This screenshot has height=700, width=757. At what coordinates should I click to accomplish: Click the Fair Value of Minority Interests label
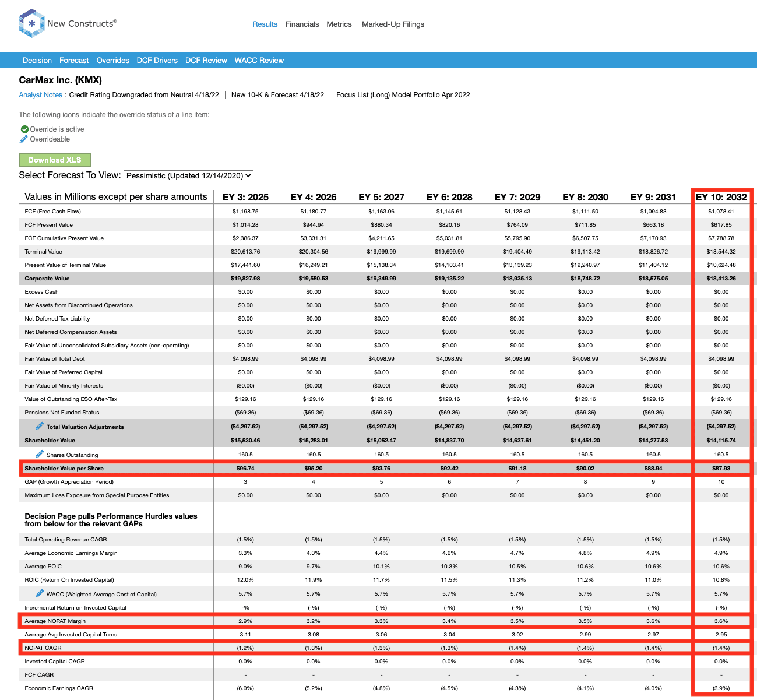(x=64, y=386)
